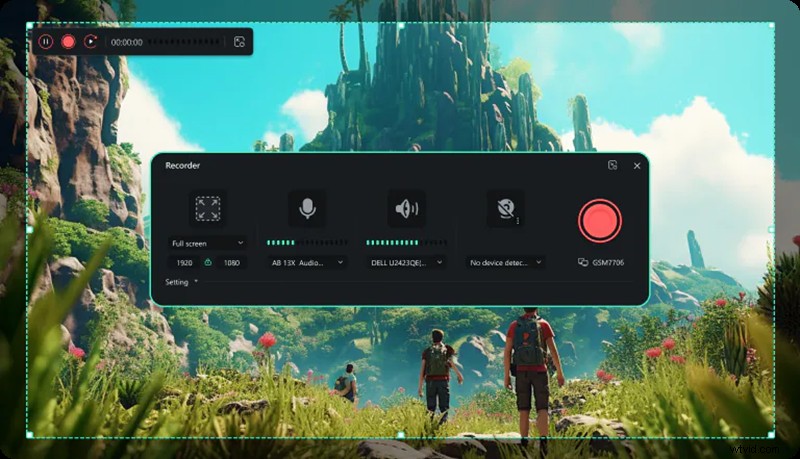Enable the webcam camera icon
This screenshot has height=459, width=800.
point(505,208)
